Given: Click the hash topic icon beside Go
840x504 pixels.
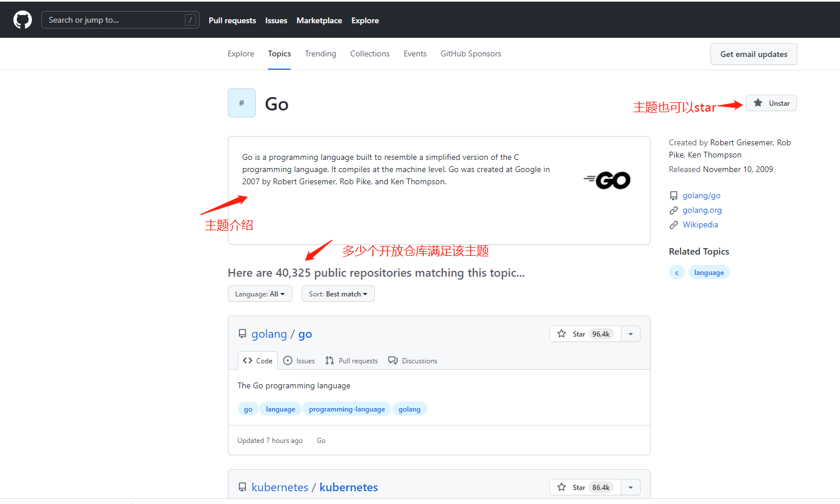Looking at the screenshot, I should click(x=242, y=103).
